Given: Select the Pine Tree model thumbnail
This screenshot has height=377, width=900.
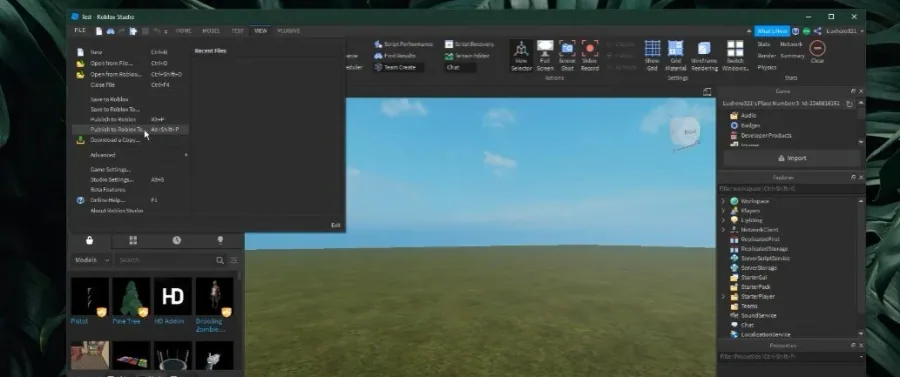Looking at the screenshot, I should pos(131,297).
